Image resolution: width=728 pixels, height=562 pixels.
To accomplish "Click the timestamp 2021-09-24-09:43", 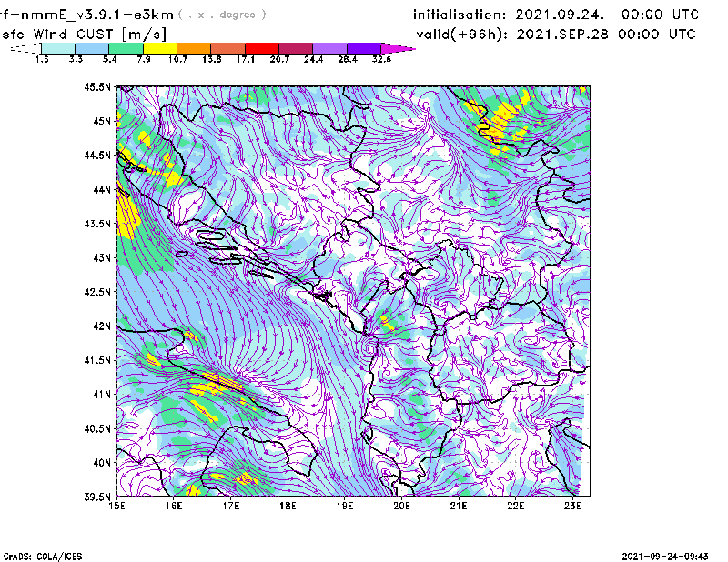I will click(x=665, y=557).
